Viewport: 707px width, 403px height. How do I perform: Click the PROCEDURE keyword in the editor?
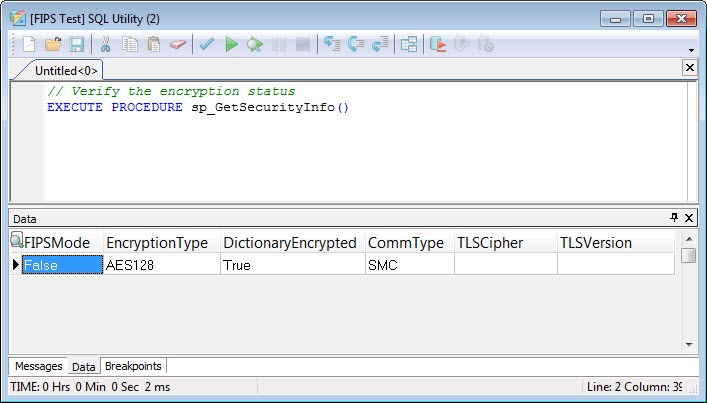[147, 107]
